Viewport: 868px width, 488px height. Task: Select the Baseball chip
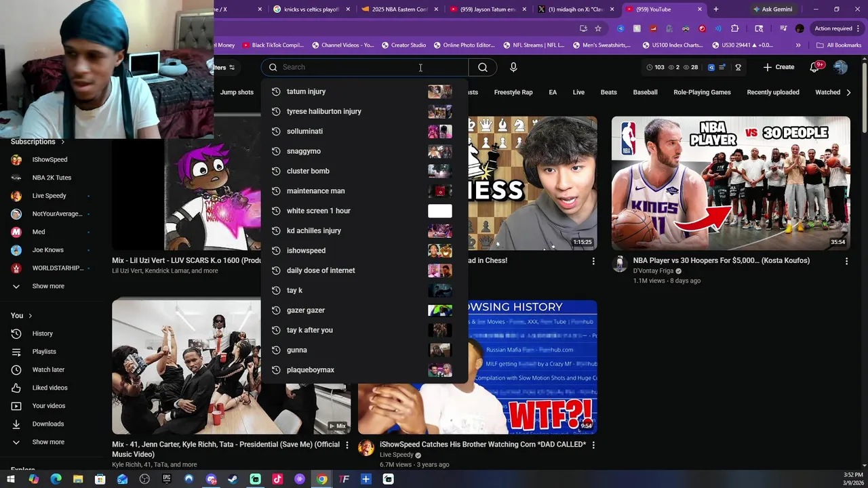point(645,92)
